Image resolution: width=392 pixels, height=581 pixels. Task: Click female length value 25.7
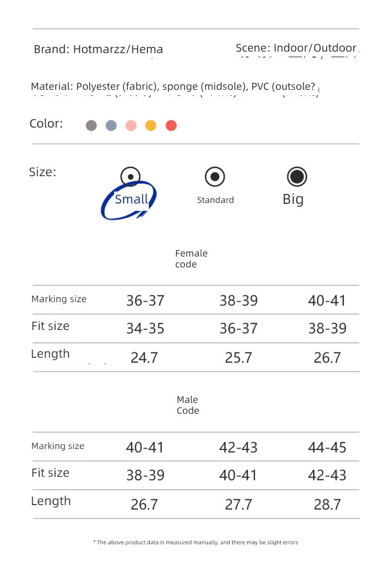click(x=238, y=358)
